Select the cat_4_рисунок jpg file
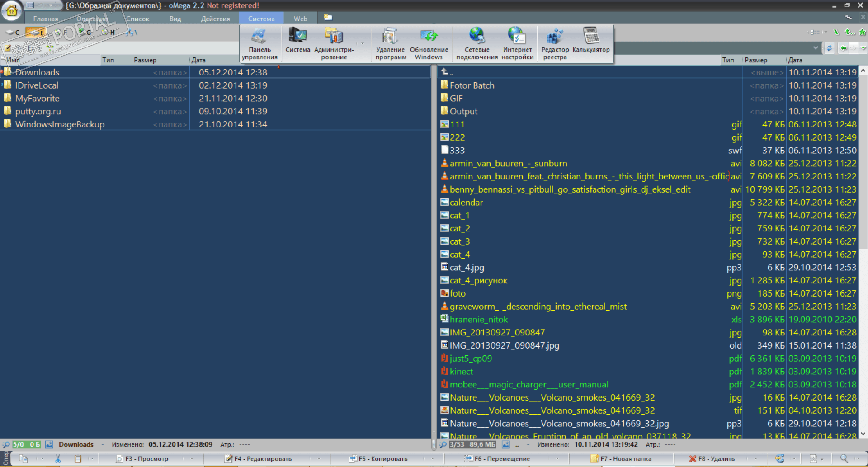The height and width of the screenshot is (467, 868). click(x=648, y=281)
